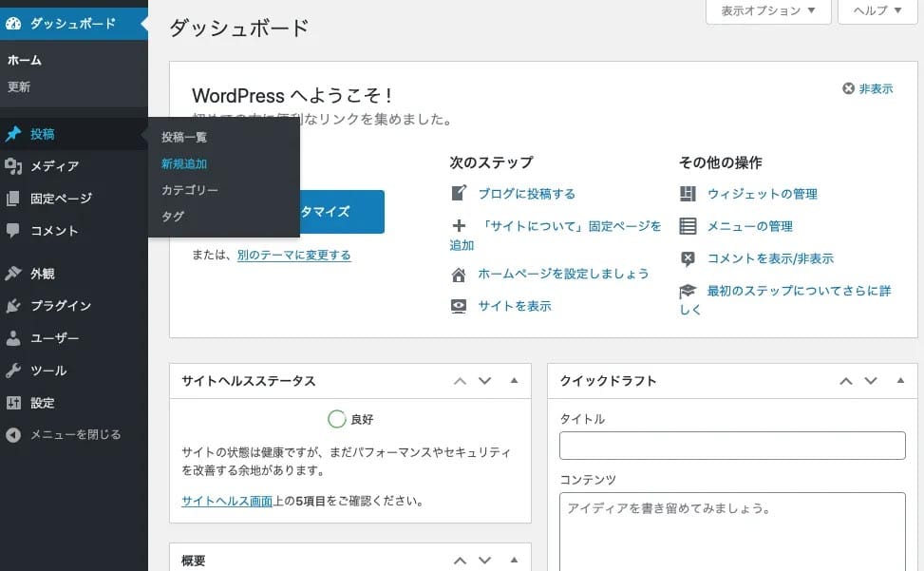The height and width of the screenshot is (571, 924).
Task: Click the eye screen icon beside サイトを表示
Action: (459, 307)
